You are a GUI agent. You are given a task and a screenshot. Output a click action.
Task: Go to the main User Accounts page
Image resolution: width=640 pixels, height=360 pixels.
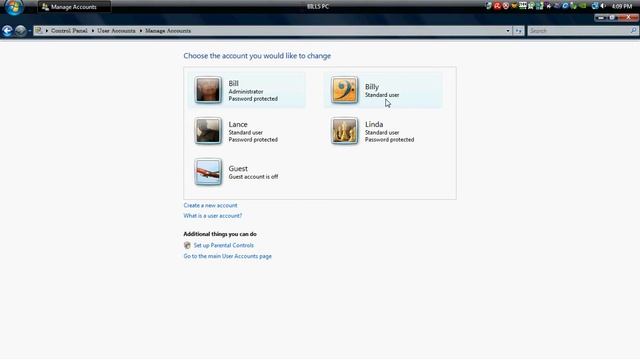(227, 256)
